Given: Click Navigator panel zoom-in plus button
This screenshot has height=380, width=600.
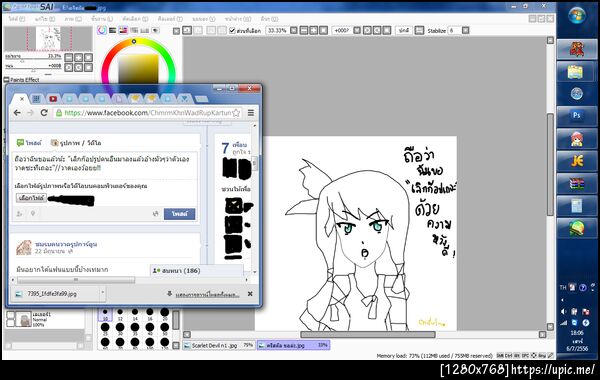Looking at the screenshot, I should click(78, 57).
